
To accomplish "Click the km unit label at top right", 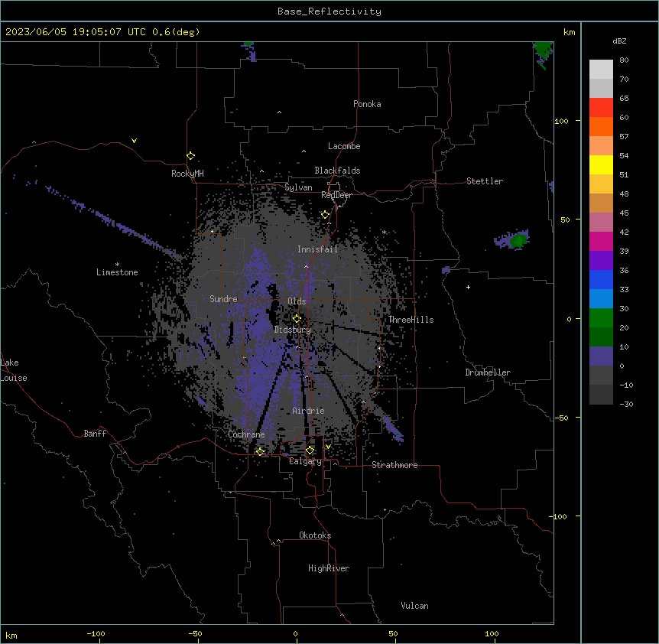I will (x=570, y=32).
